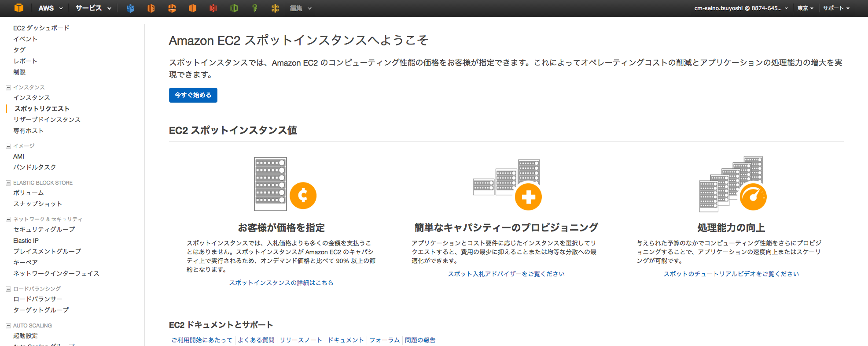This screenshot has height=346, width=868.
Task: Open ターゲットグループ in the sidebar
Action: 41,310
